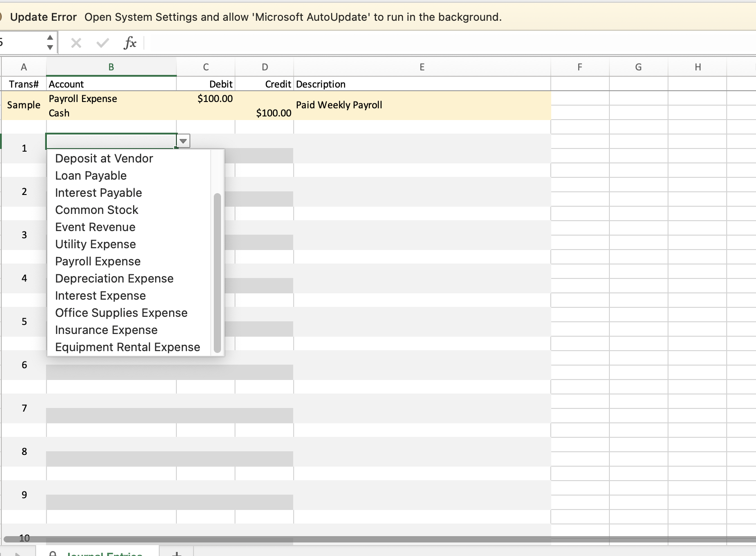Select Utility Expense account option
756x556 pixels.
[95, 244]
